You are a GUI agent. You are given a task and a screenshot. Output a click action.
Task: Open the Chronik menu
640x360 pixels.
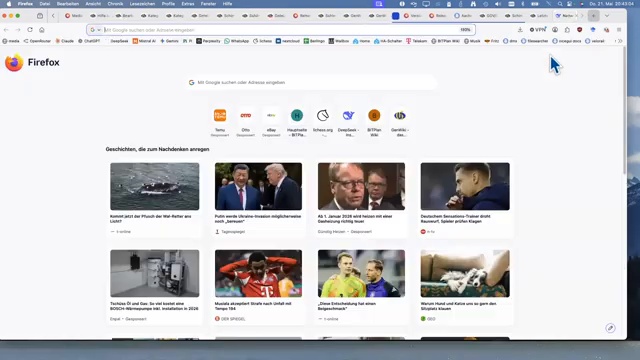pyautogui.click(x=115, y=4)
